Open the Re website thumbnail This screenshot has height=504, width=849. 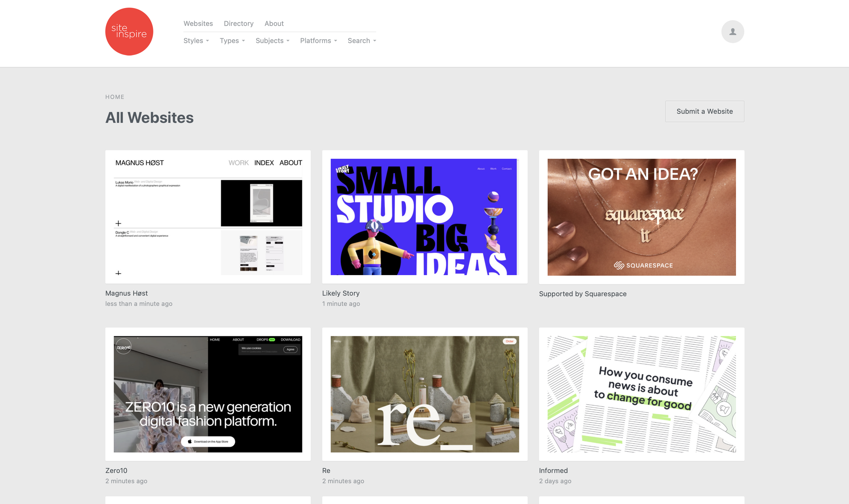(424, 394)
